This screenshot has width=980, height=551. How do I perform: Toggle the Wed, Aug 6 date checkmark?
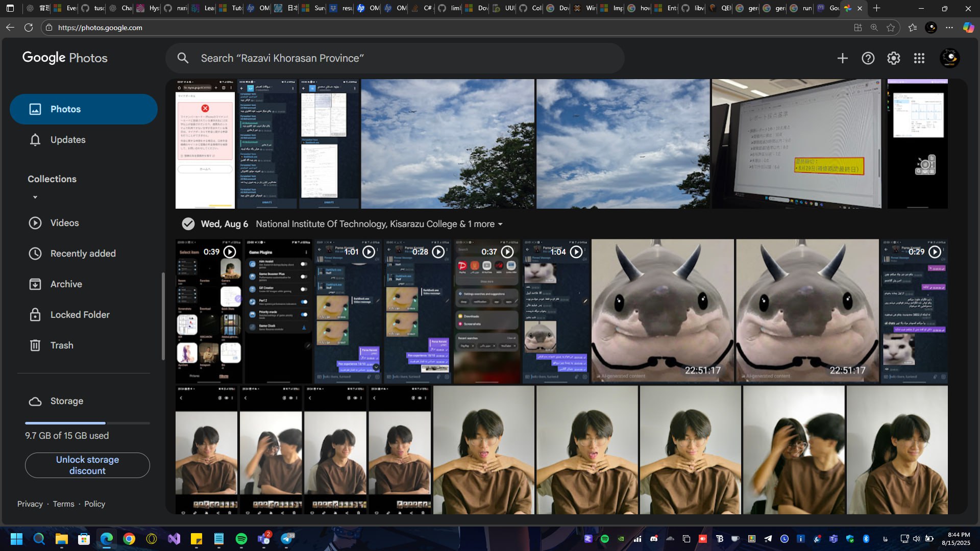(188, 224)
